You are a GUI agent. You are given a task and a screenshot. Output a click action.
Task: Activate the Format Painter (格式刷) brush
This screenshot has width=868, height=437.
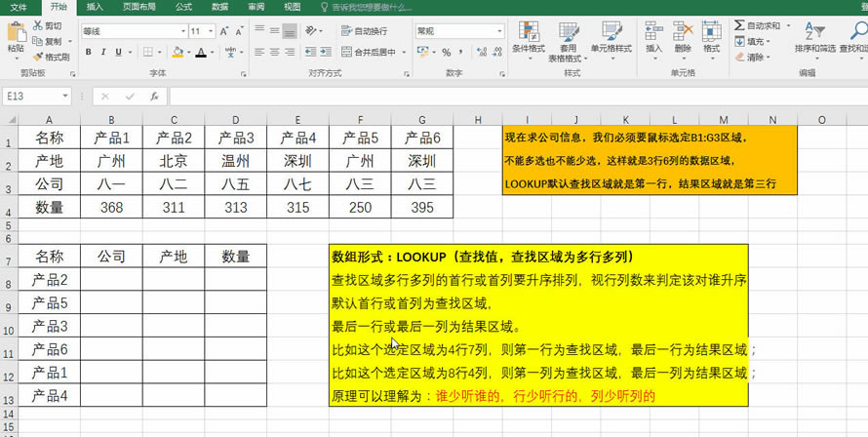(38, 57)
